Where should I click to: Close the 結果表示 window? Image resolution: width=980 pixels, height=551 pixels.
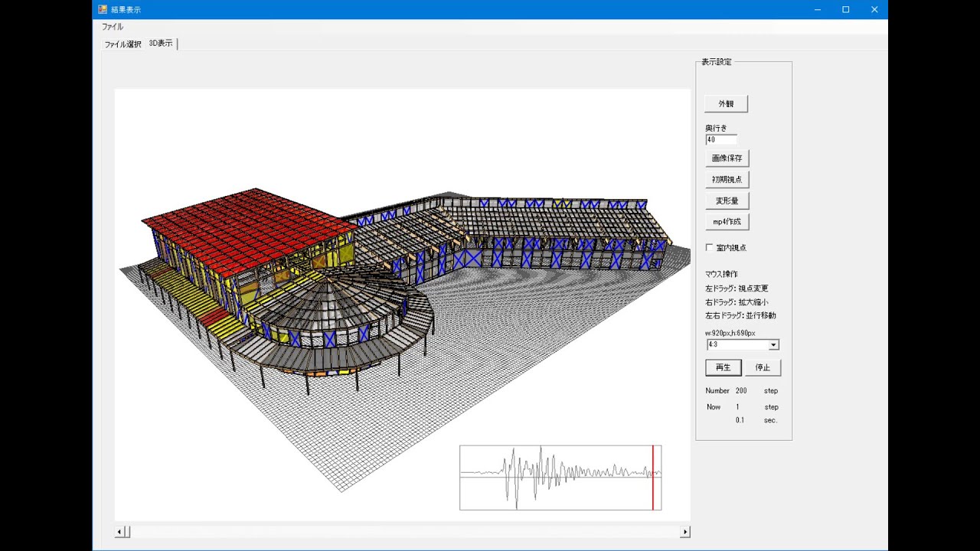(874, 9)
